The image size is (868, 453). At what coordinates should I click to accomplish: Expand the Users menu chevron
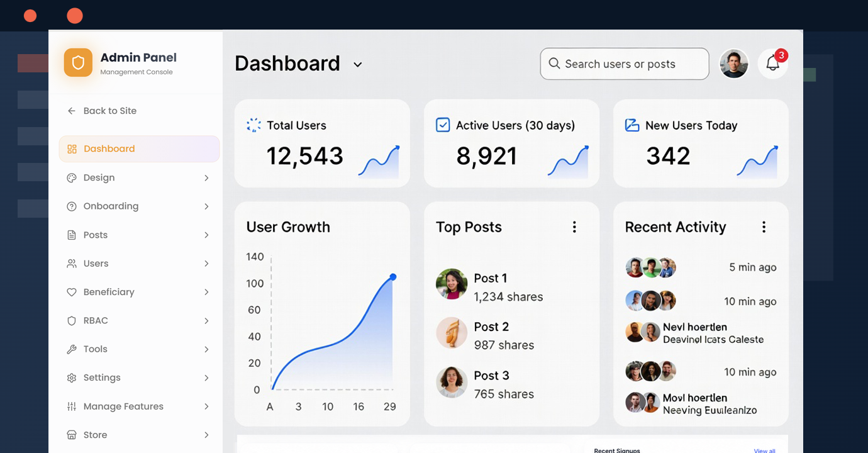[x=206, y=264]
